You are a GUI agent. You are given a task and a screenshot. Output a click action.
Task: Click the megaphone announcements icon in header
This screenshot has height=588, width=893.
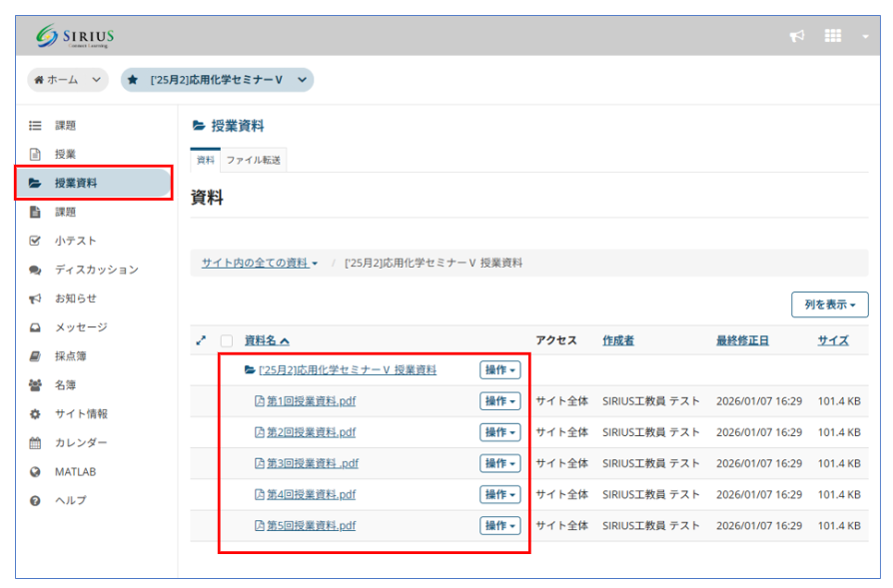(x=796, y=36)
